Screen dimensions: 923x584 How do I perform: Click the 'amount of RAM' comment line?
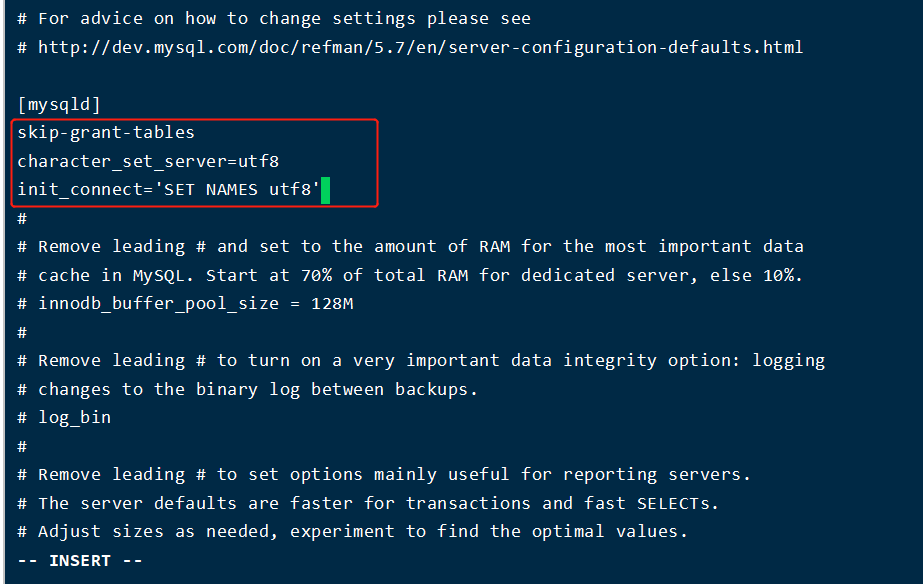tap(410, 247)
